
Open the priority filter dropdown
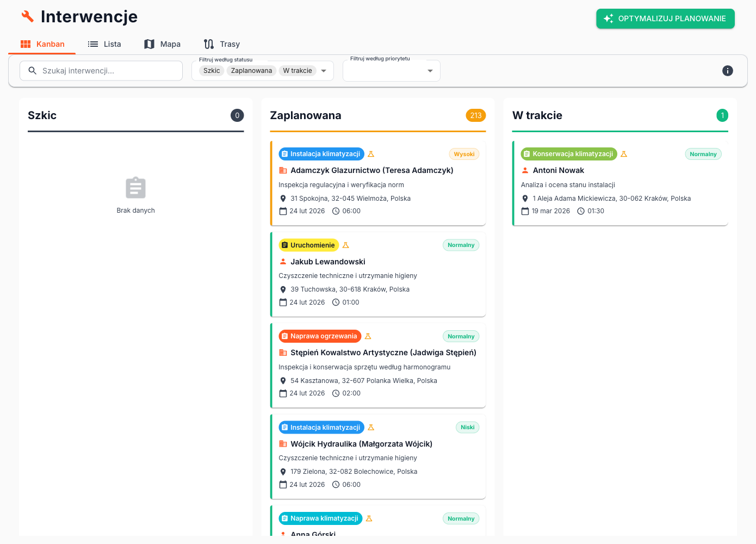click(430, 71)
